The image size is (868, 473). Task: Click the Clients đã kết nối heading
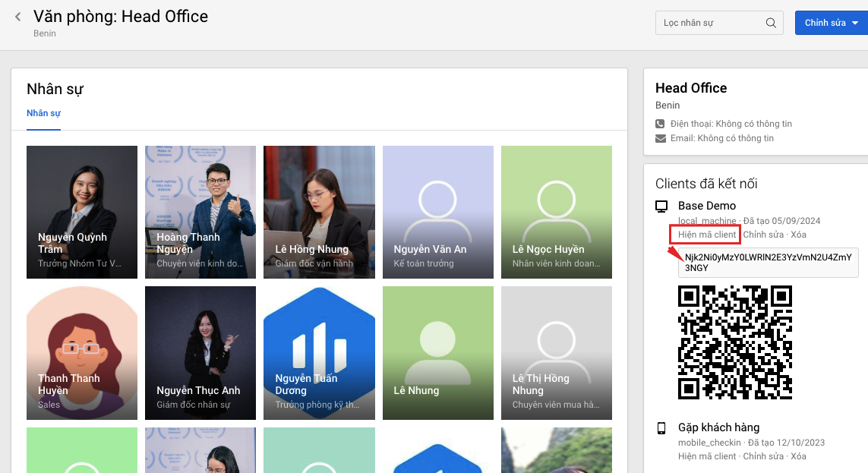(706, 184)
